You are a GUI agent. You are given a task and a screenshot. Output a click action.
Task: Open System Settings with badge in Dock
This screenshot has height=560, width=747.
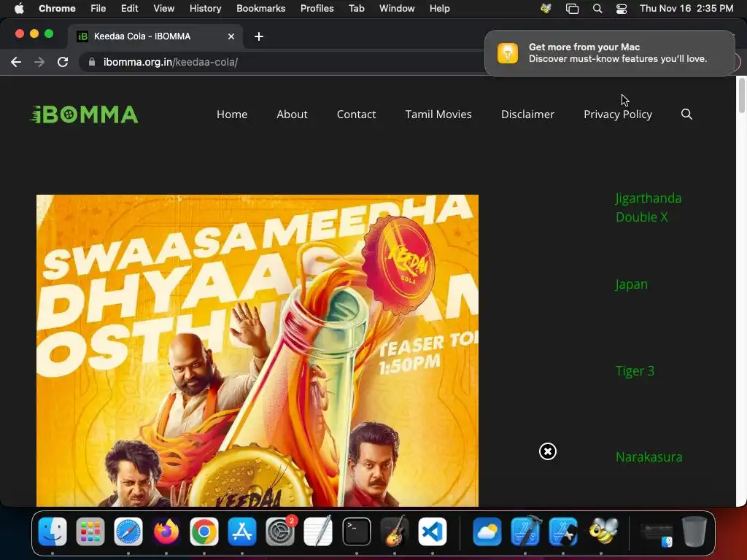click(280, 532)
